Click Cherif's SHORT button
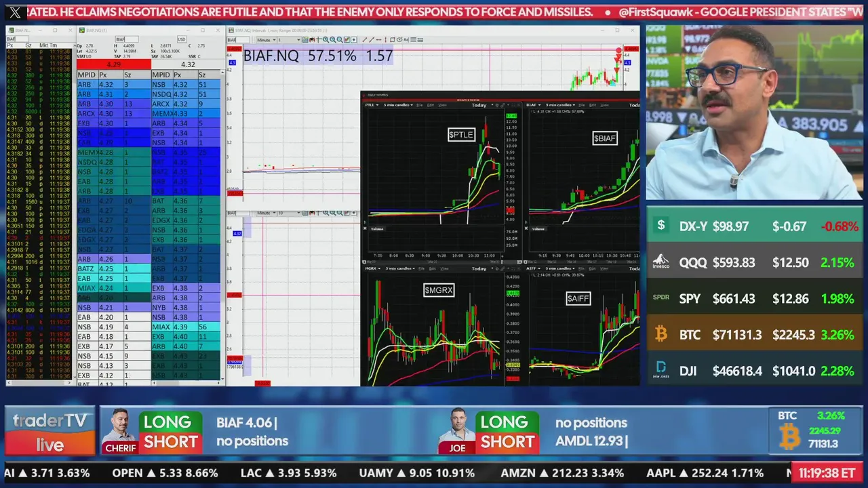The width and height of the screenshot is (868, 488). tap(170, 442)
